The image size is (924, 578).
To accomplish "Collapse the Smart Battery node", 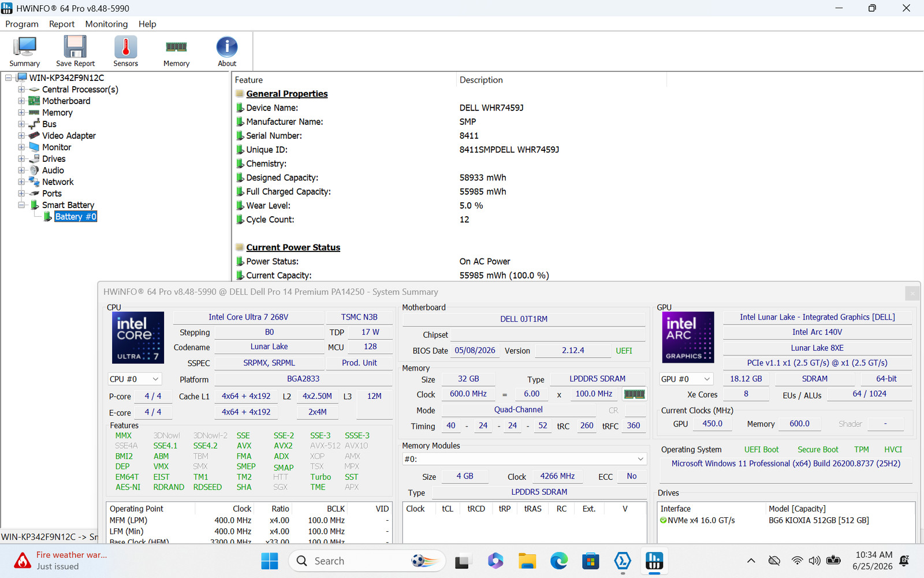I will pyautogui.click(x=21, y=205).
